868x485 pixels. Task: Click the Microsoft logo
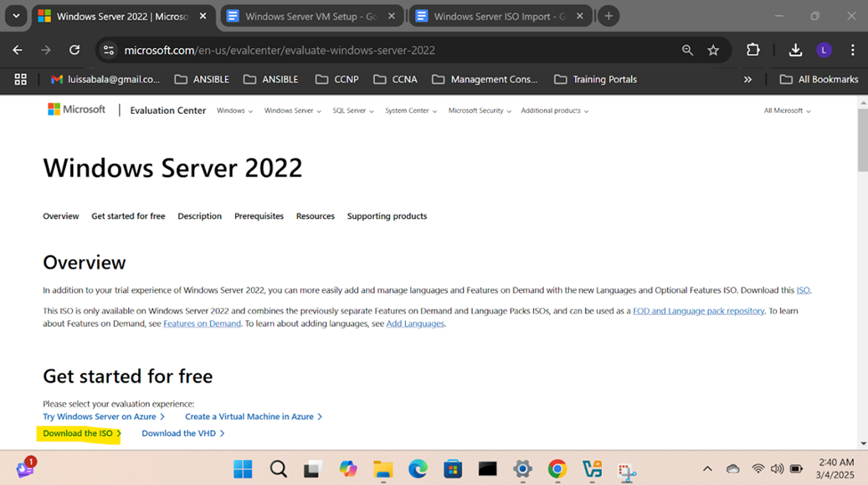point(77,109)
